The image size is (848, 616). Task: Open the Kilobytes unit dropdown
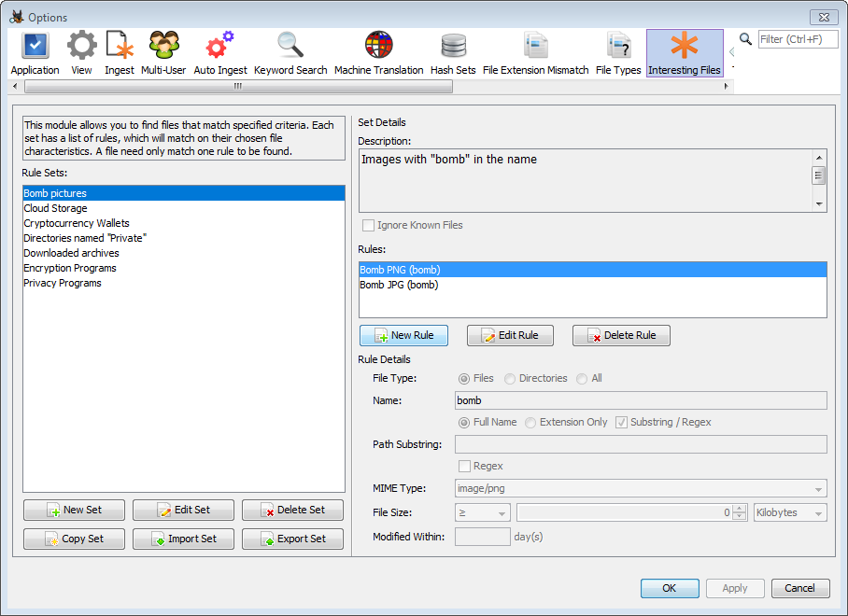(790, 512)
